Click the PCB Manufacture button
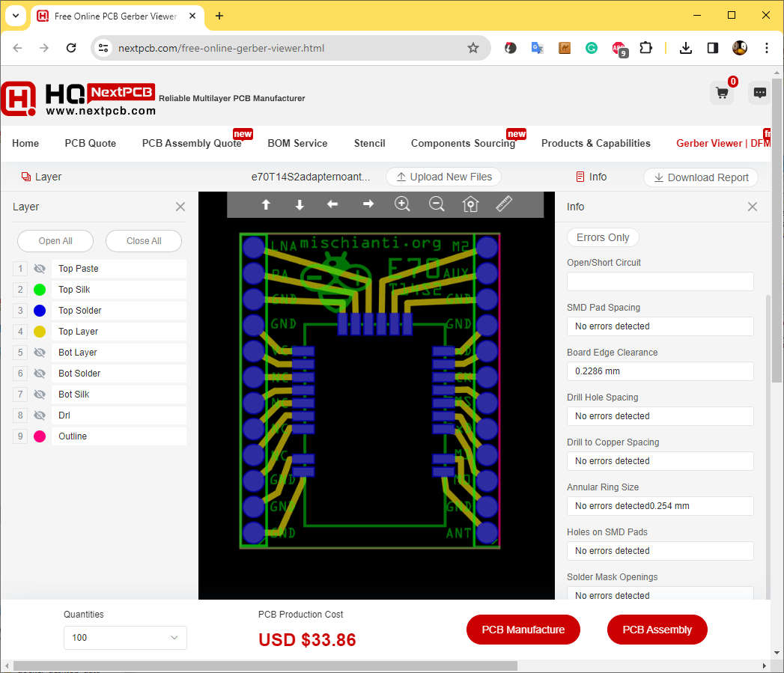 pos(523,630)
